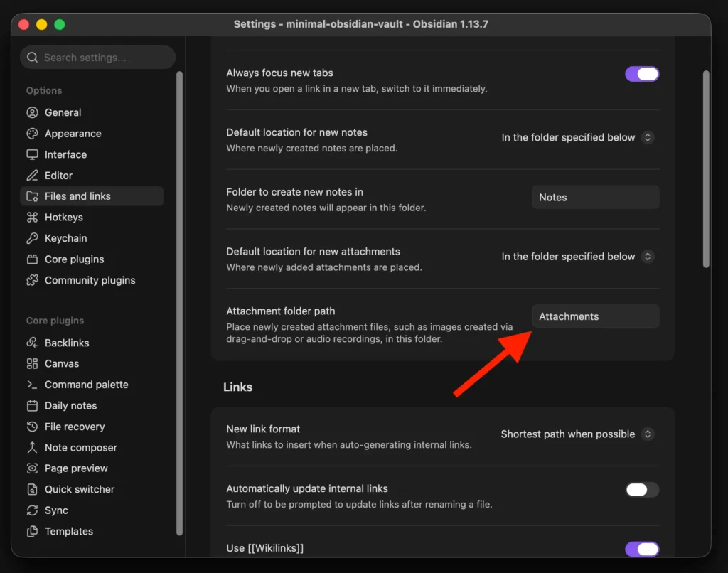Screen dimensions: 728x573
Task: Open the General settings tab
Action: pyautogui.click(x=92, y=112)
